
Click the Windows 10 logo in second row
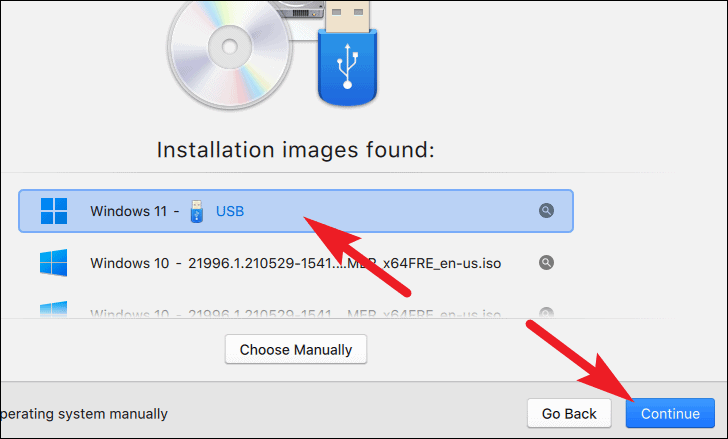coord(53,263)
